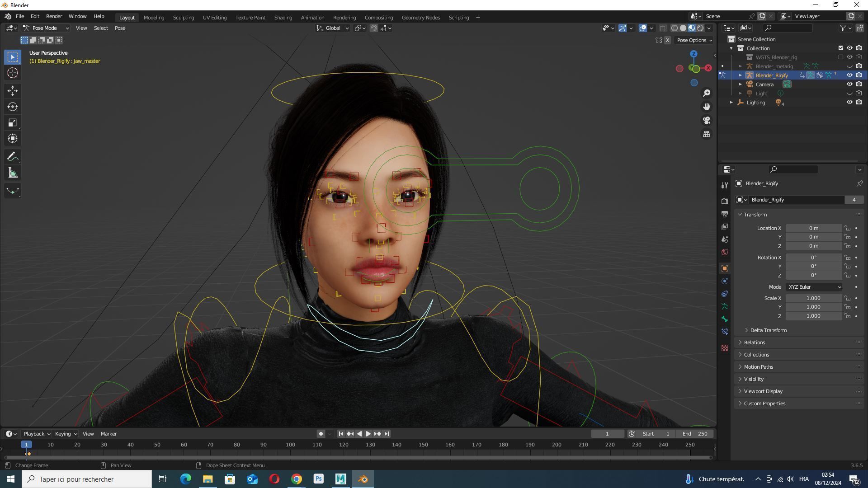
Task: Switch to Sculpting workspace tab
Action: (x=184, y=18)
